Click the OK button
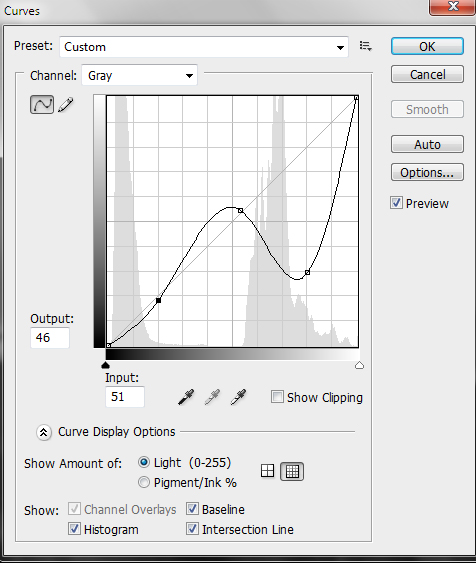 (x=427, y=46)
